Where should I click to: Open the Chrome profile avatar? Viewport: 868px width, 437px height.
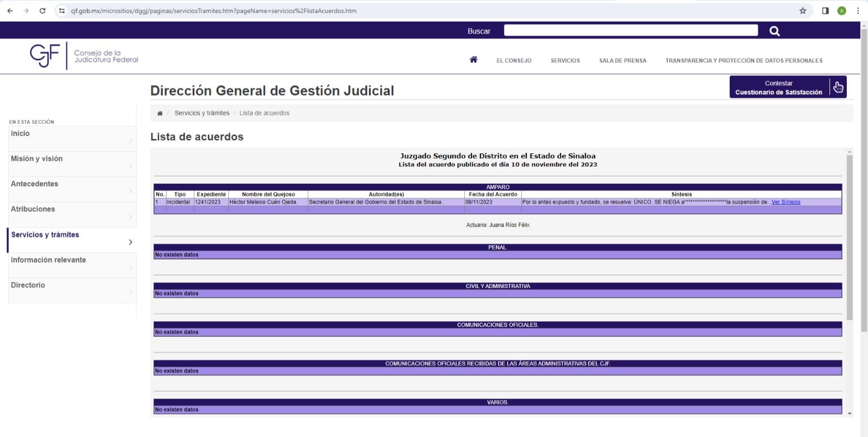click(x=841, y=11)
